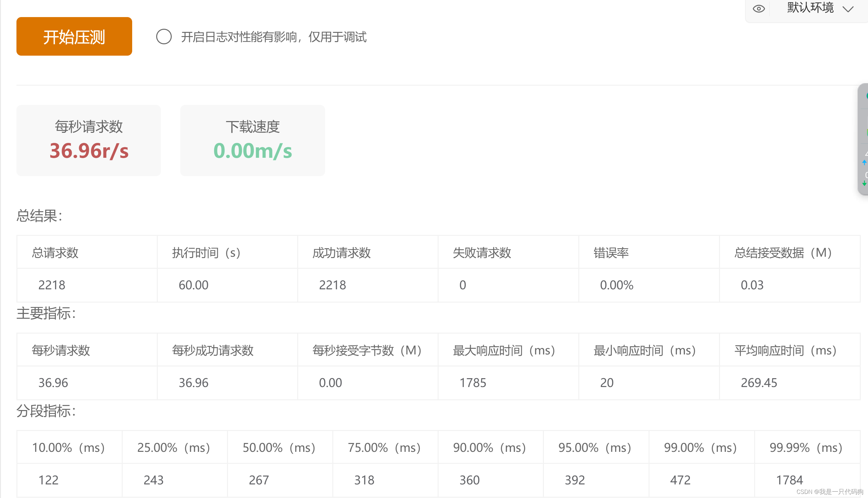Open the 默认环境 environment dropdown
868x498 pixels.
click(810, 8)
